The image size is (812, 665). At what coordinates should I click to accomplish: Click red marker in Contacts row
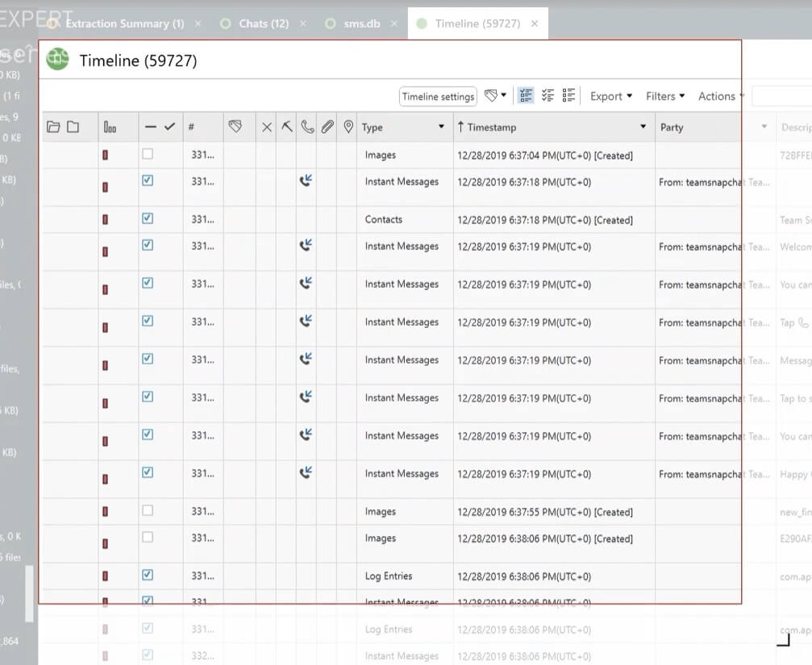point(105,220)
